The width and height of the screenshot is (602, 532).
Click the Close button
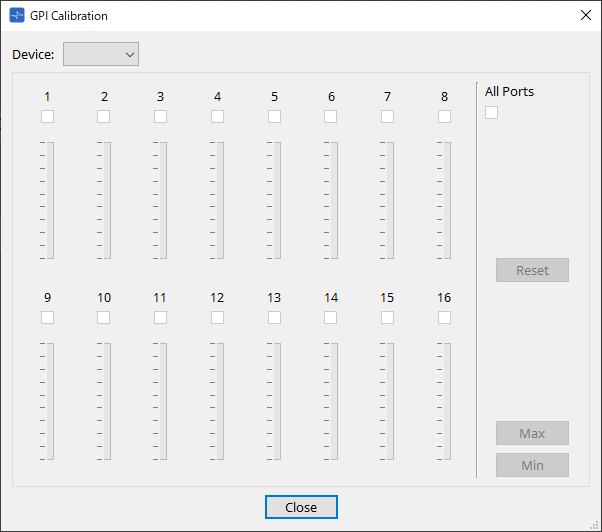(301, 507)
